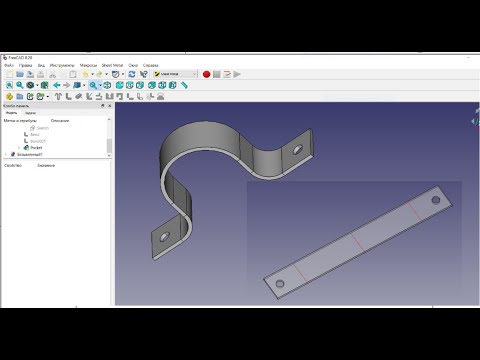
Task: Switch to the Модель tab
Action: click(11, 113)
